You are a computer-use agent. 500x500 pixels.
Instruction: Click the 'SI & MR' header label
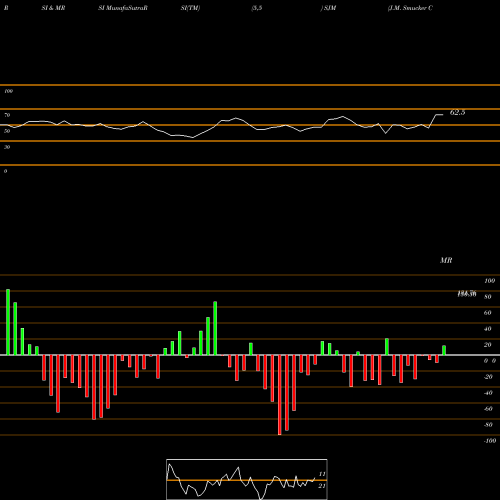click(53, 8)
